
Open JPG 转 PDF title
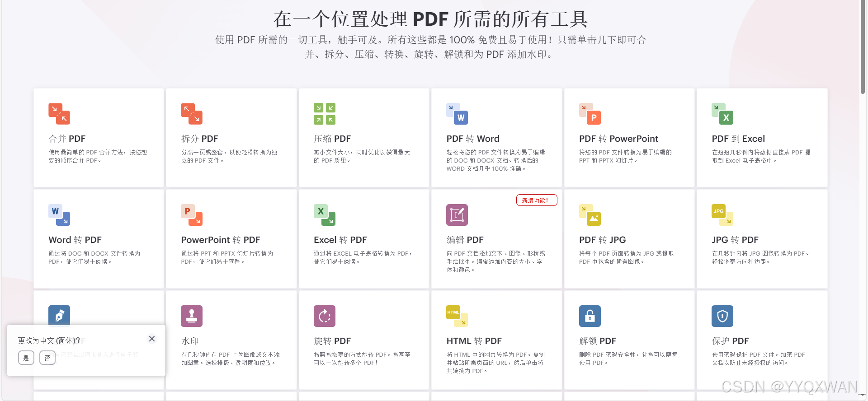(x=735, y=240)
